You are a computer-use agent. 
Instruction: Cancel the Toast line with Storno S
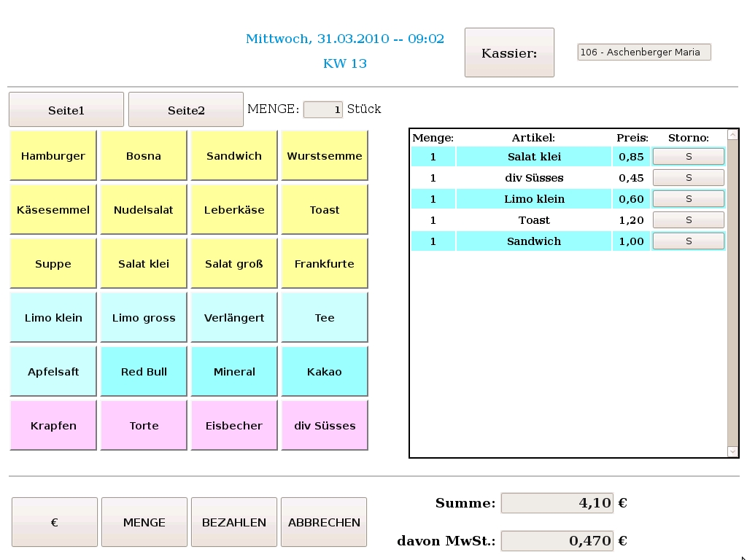coord(688,220)
